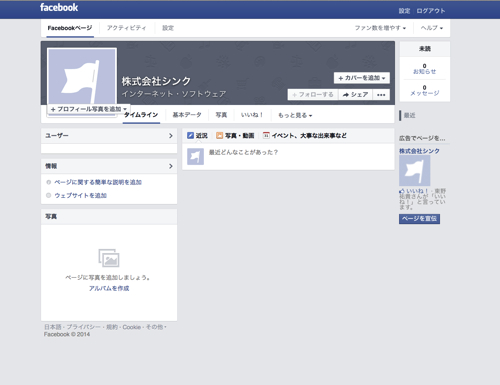
Task: Click the photo/video orange icon
Action: [x=219, y=135]
